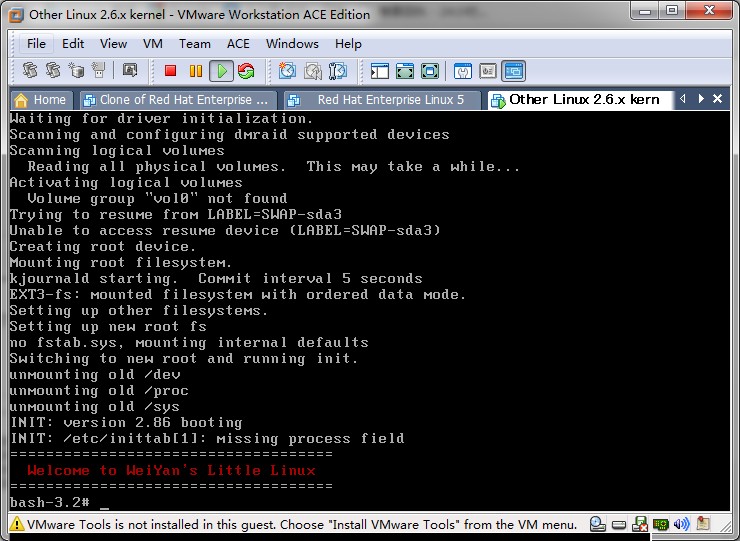Click 'INIT: version 2.86 booting' console line
This screenshot has height=541, width=740.
(126, 423)
